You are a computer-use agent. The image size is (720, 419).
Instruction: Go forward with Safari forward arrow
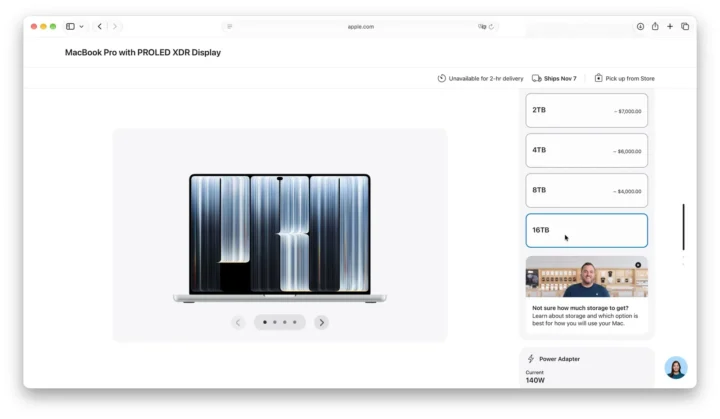(115, 27)
